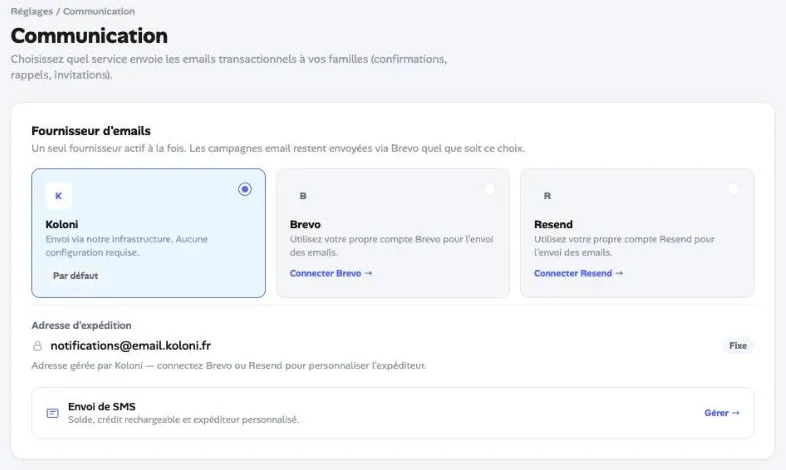Click the 'Solde, crédit rechargeable' description
786x470 pixels.
tap(183, 420)
